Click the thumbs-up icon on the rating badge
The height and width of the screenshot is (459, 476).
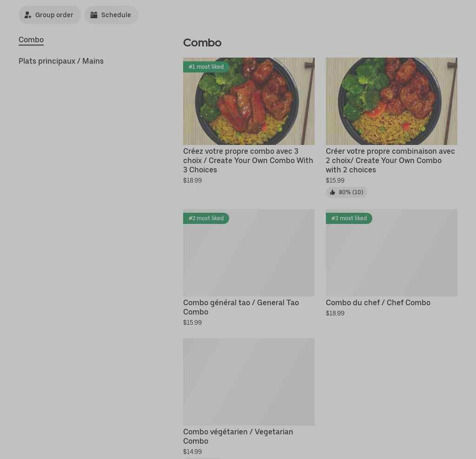(333, 192)
